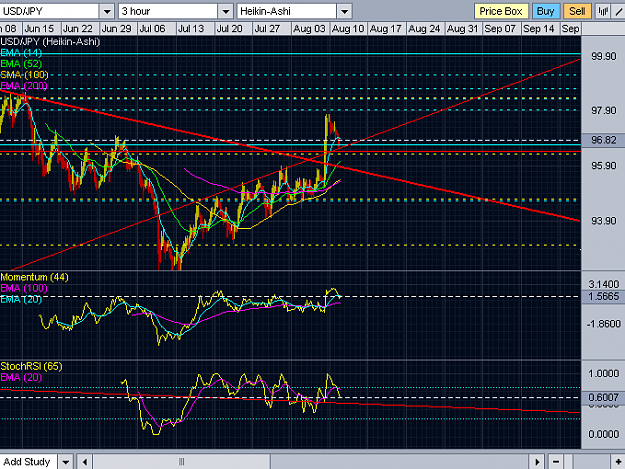Screen dimensions: 625x469
Task: Select the SMA (100) study label
Action: [24, 75]
